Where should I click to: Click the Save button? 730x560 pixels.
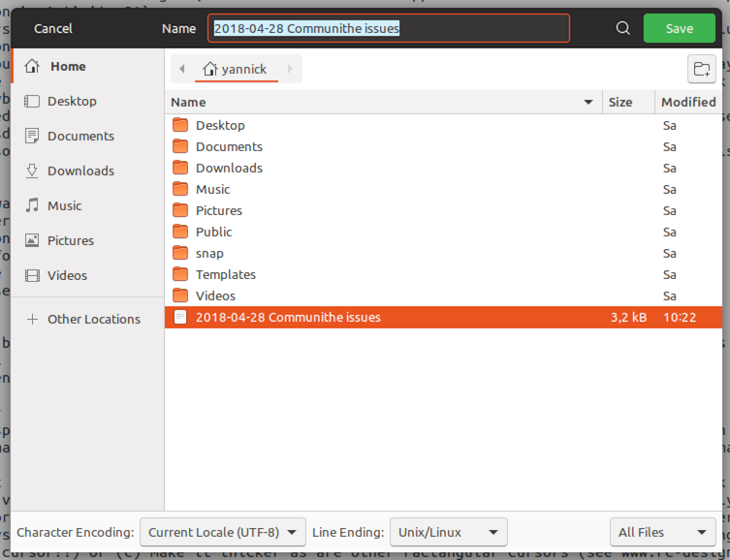[x=680, y=28]
